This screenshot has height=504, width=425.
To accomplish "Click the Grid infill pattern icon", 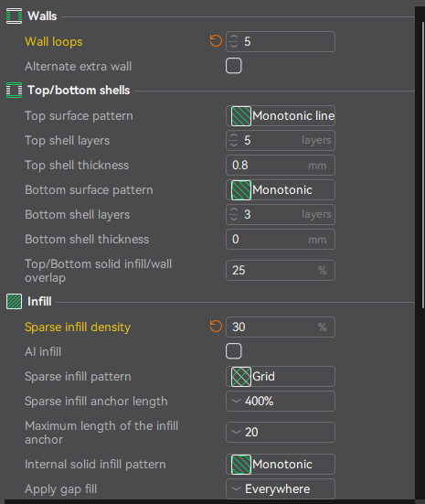I will click(x=241, y=376).
